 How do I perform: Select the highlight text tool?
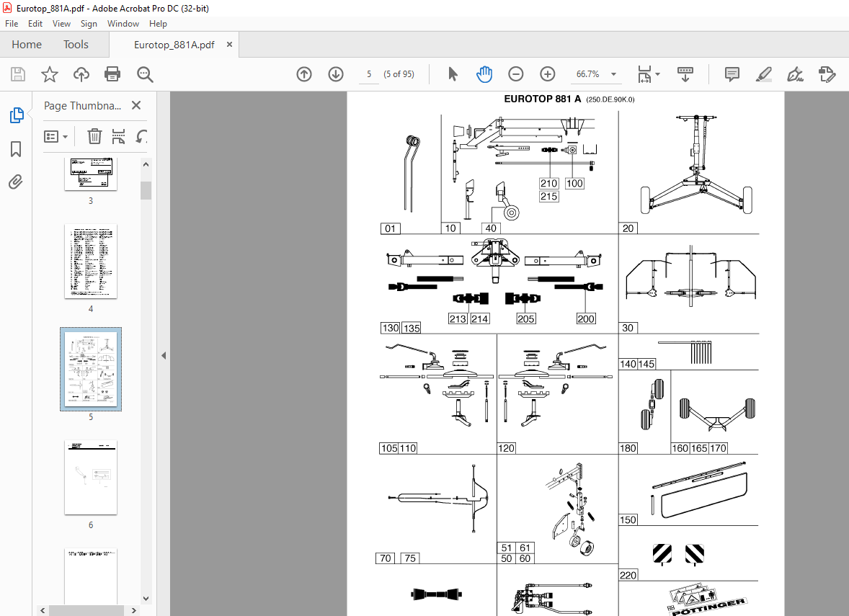(x=763, y=74)
